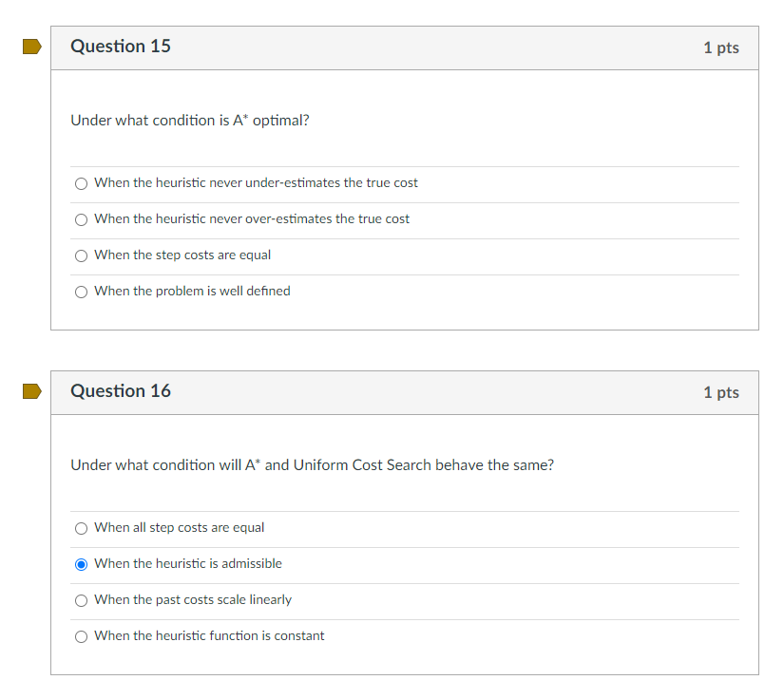Click the 'Under what condition is A* optimal?' text
The height and width of the screenshot is (699, 784).
[x=190, y=121]
